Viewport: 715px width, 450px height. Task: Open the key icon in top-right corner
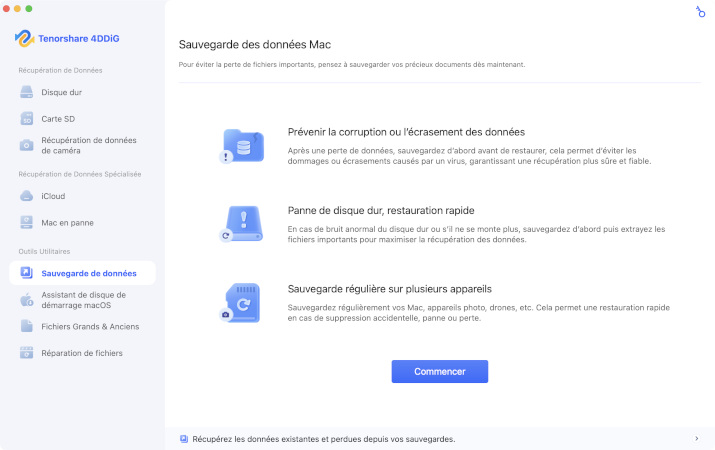click(x=700, y=12)
